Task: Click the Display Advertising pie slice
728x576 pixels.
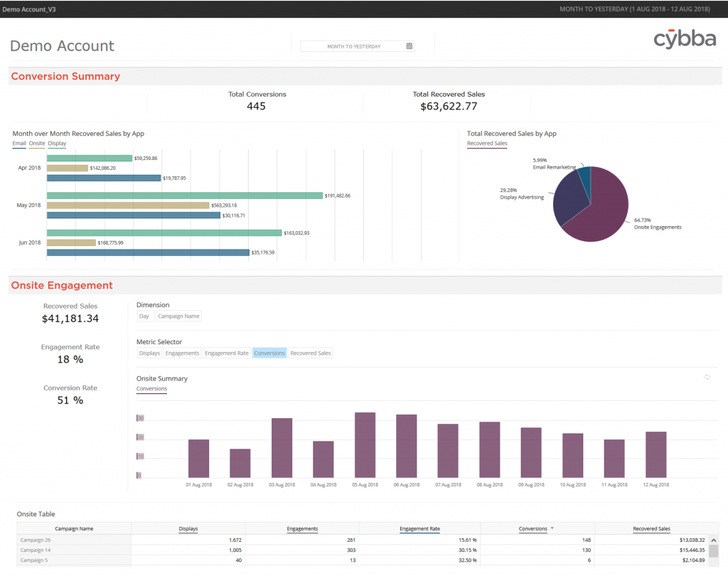Action: pos(570,198)
